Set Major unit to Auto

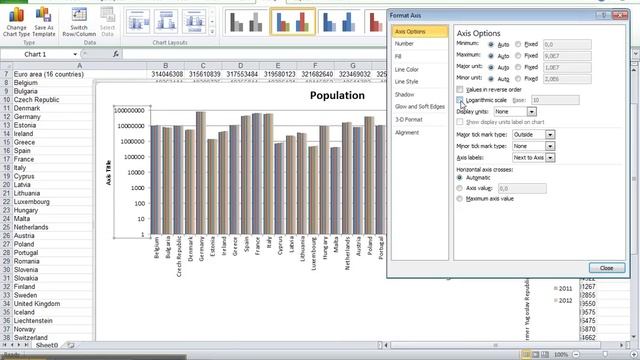coord(491,67)
